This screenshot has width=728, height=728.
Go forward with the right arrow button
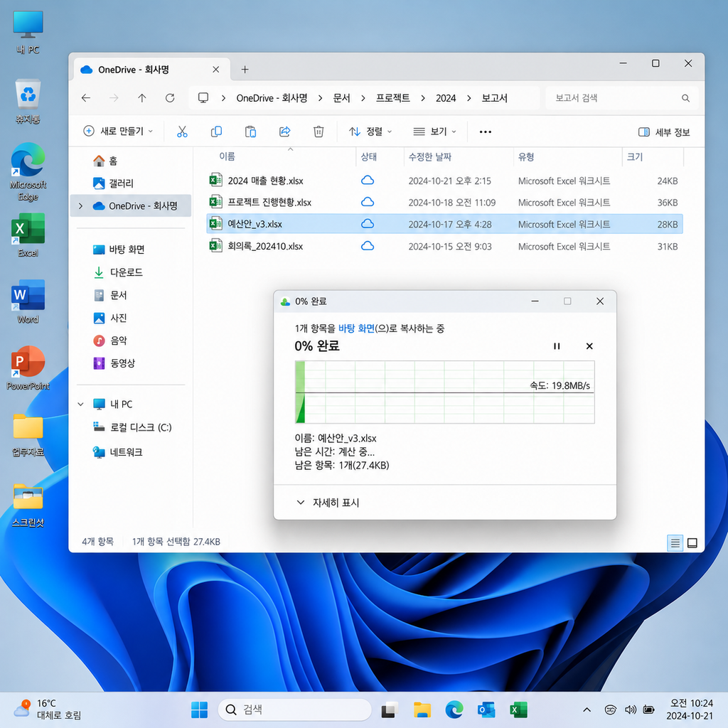click(114, 98)
